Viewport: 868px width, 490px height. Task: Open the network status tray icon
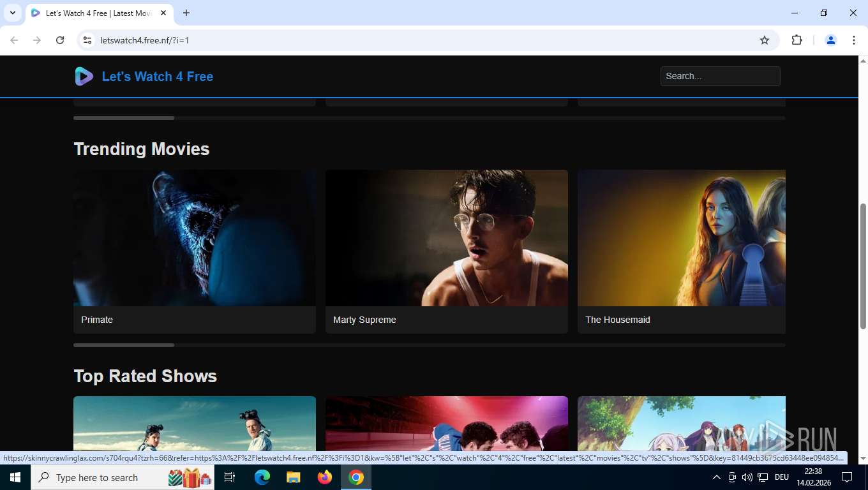tap(763, 477)
